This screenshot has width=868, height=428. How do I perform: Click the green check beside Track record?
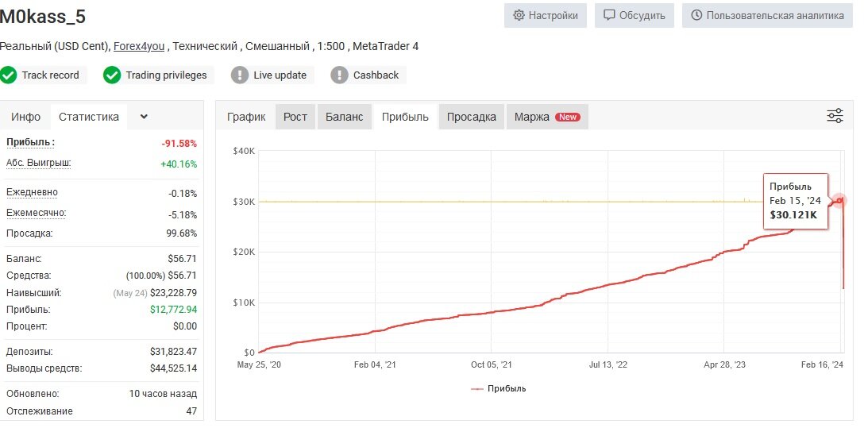8,75
